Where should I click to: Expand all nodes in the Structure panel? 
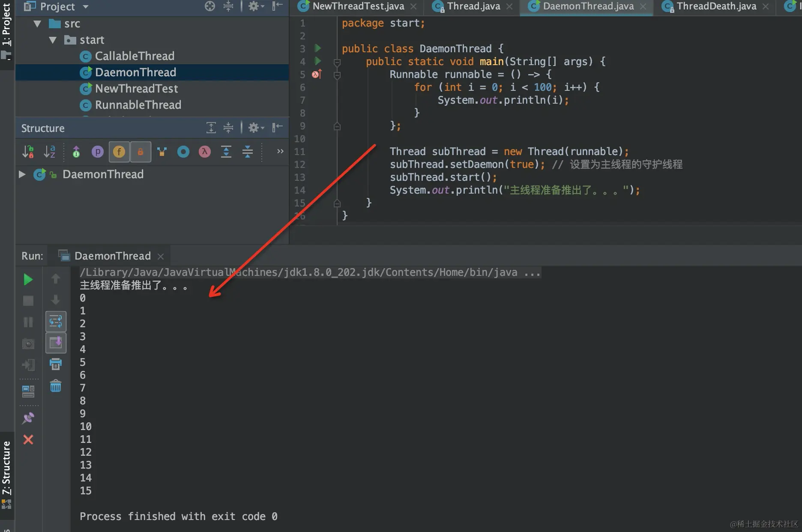click(x=211, y=127)
